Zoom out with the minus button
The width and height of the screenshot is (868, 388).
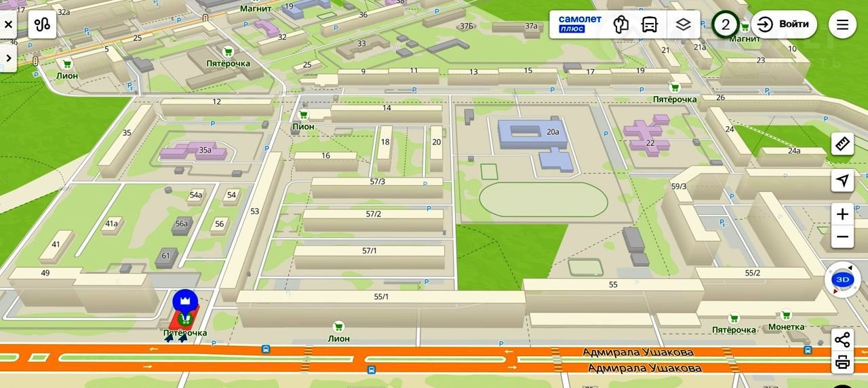(842, 237)
